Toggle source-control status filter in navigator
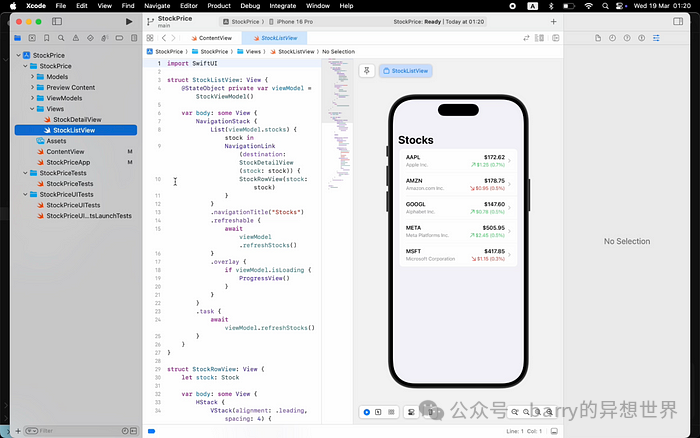 [133, 431]
